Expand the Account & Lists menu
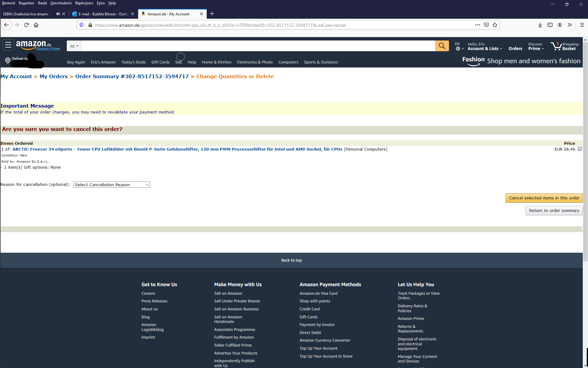Image resolution: width=588 pixels, height=368 pixels. pos(484,48)
